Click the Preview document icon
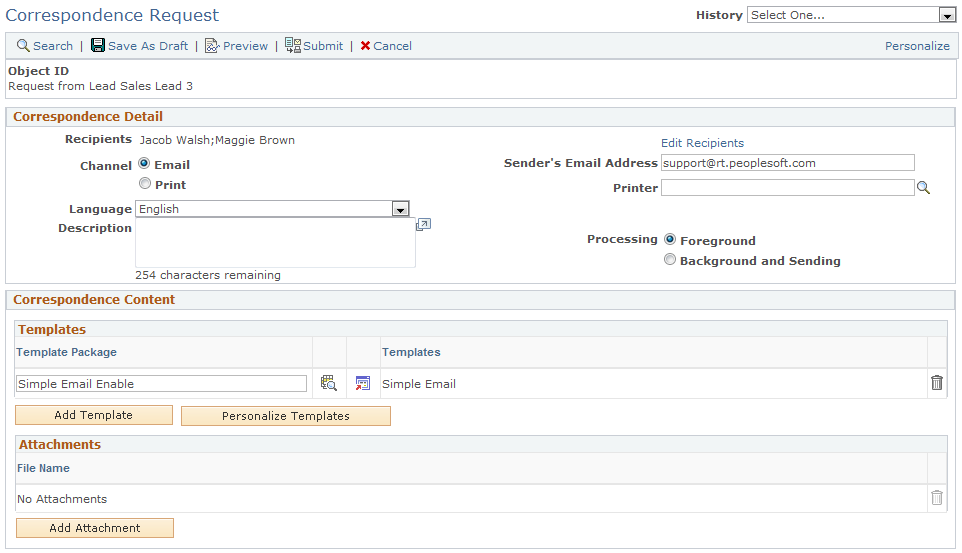This screenshot has width=962, height=553. coord(212,46)
